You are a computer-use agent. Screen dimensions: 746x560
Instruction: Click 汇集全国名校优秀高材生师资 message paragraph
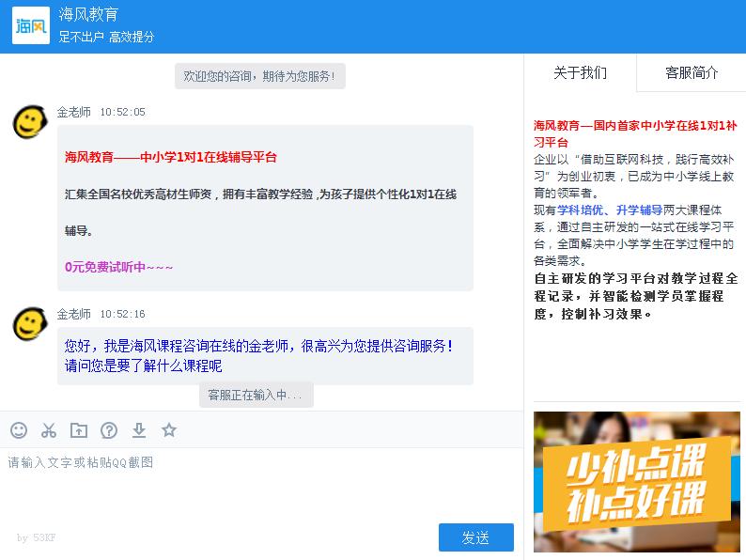[x=260, y=212]
